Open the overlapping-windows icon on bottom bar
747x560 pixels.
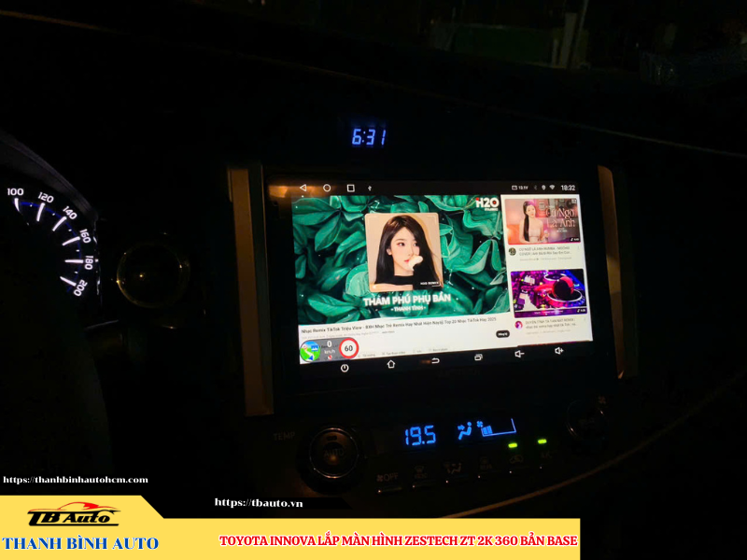pos(478,357)
